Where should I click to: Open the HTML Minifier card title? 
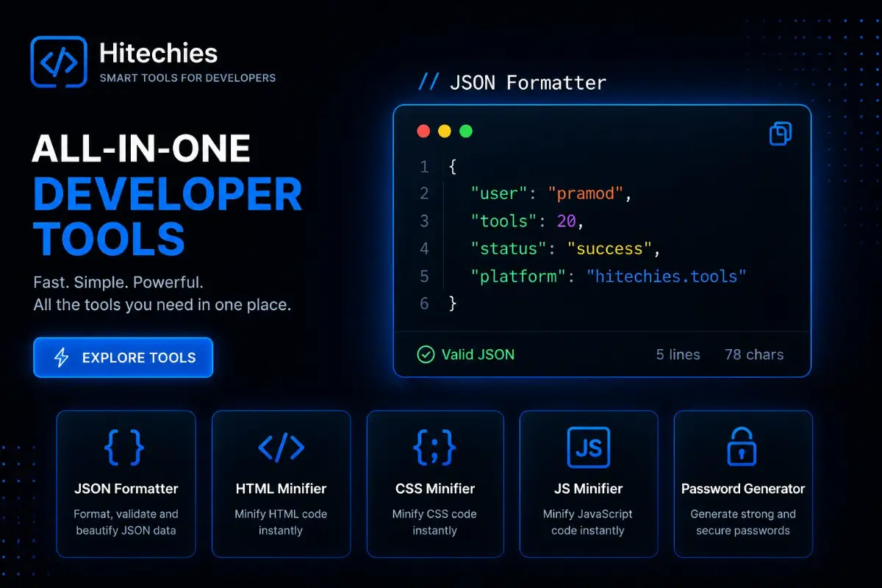[281, 489]
